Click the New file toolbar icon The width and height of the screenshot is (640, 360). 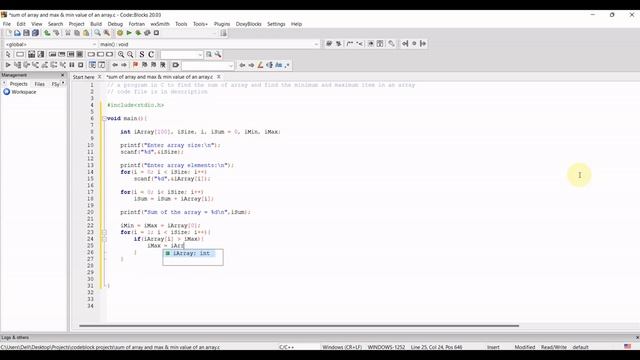coord(9,33)
